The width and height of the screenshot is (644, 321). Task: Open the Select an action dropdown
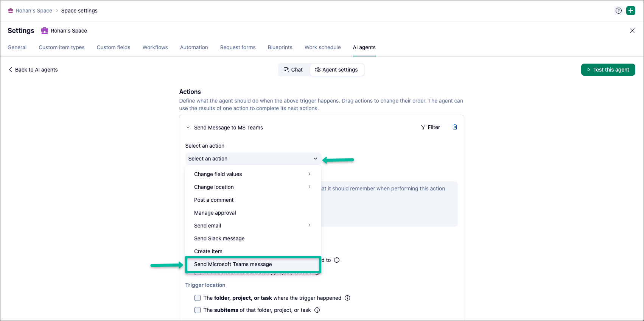pos(253,159)
